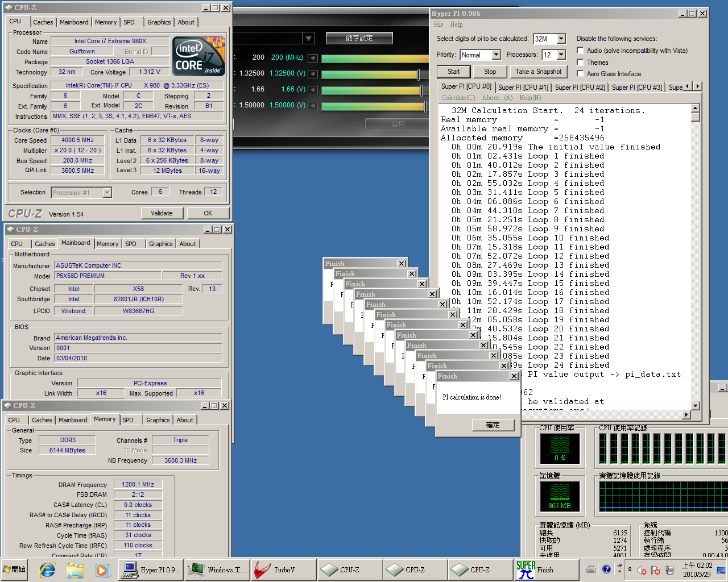Screen dimensions: 728x582
Task: Click the 4000.5 MHz Core Speed field
Action: coord(78,140)
